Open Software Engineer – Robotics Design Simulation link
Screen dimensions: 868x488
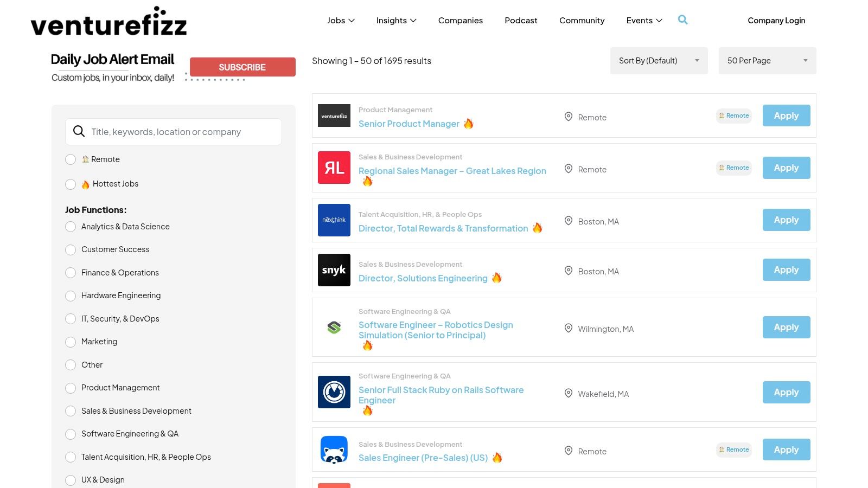436,330
